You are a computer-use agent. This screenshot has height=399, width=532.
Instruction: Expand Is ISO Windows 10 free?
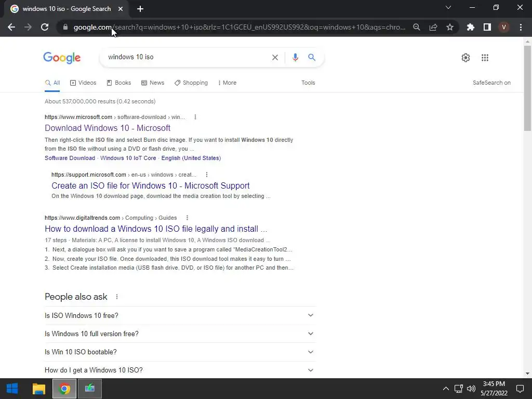[x=180, y=315]
